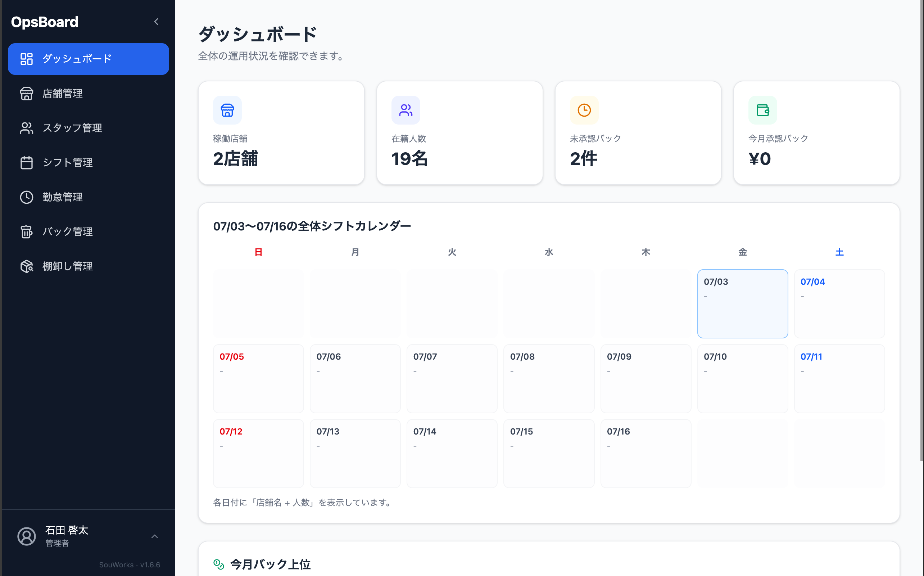Click the 07/15 calendar cell
The image size is (924, 576).
pyautogui.click(x=549, y=454)
